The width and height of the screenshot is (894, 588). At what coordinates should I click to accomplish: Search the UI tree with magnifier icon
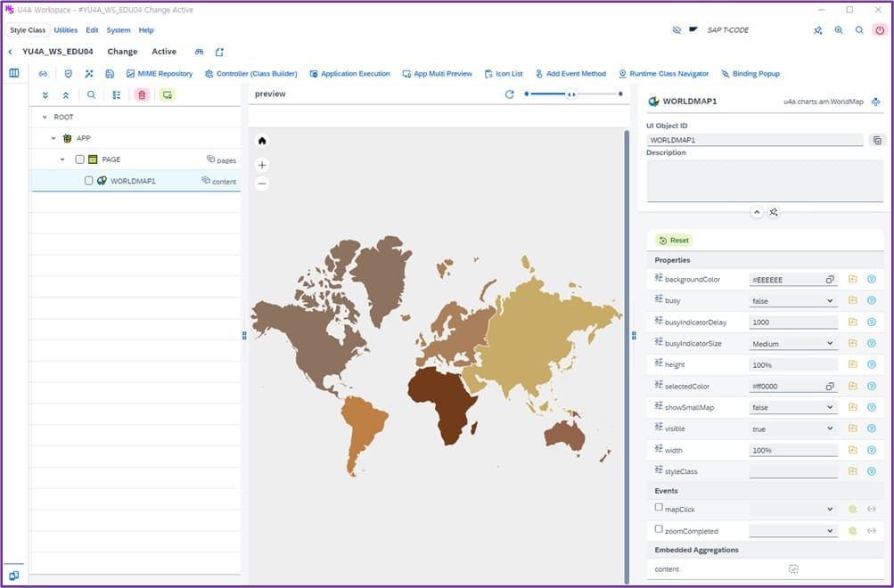coord(91,95)
